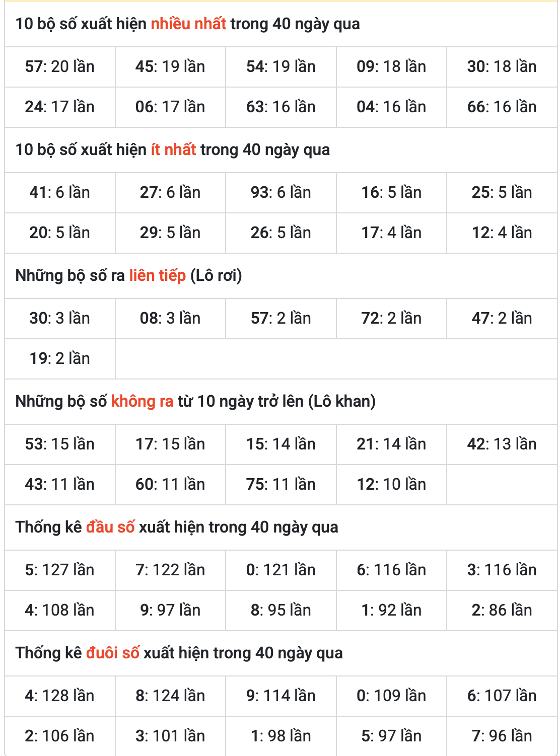
Task: Select the '41: 6 lần' cell
Action: point(60,193)
